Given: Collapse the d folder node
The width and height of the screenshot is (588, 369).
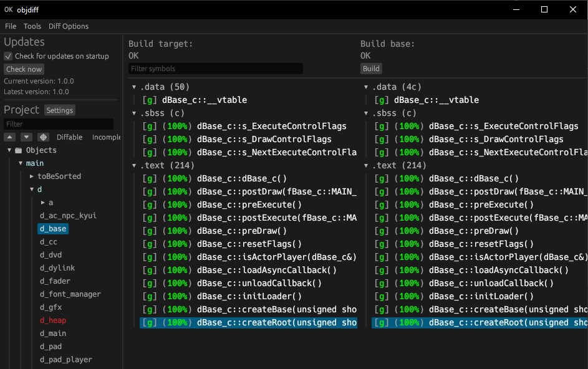Looking at the screenshot, I should 32,189.
